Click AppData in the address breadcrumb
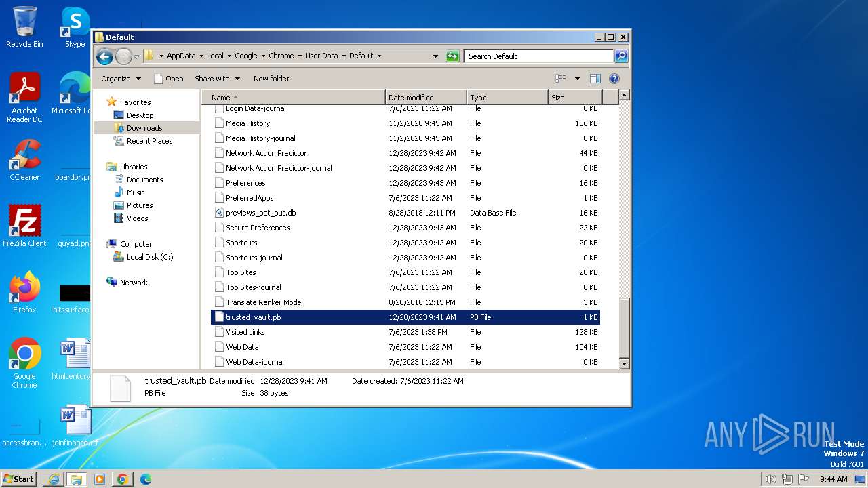The image size is (868, 488). (x=181, y=56)
